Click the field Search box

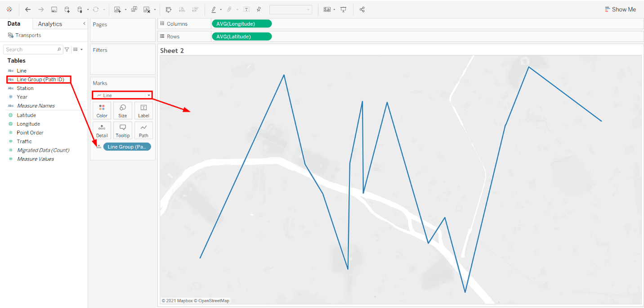click(33, 50)
